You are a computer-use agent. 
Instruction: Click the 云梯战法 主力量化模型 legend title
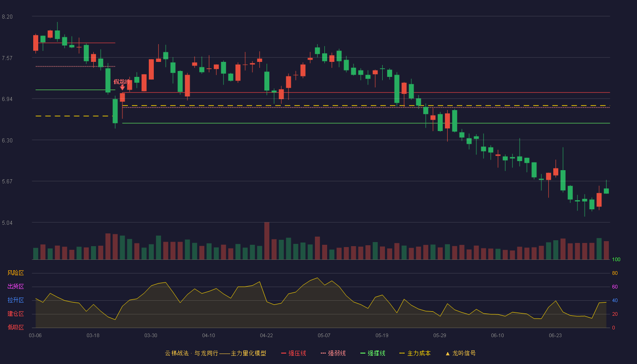tap(216, 353)
